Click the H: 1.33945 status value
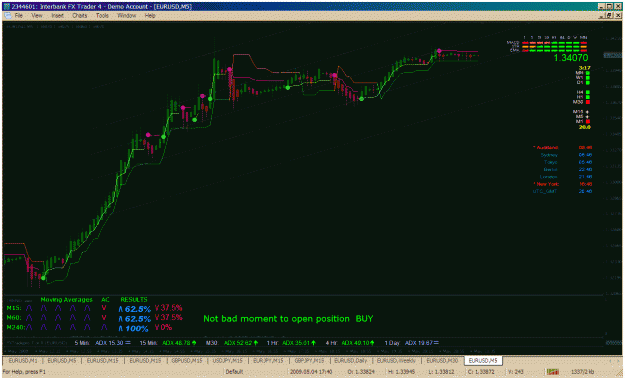Viewport: 625px width, 378px height. click(x=402, y=372)
